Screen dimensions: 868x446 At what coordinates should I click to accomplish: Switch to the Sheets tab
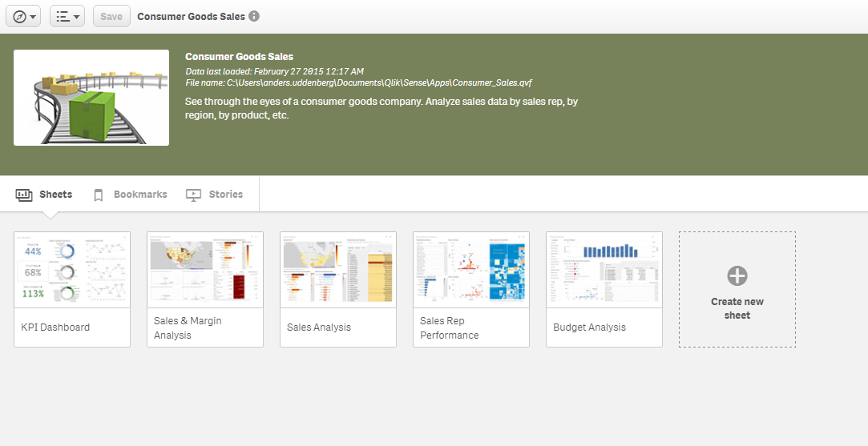point(44,195)
